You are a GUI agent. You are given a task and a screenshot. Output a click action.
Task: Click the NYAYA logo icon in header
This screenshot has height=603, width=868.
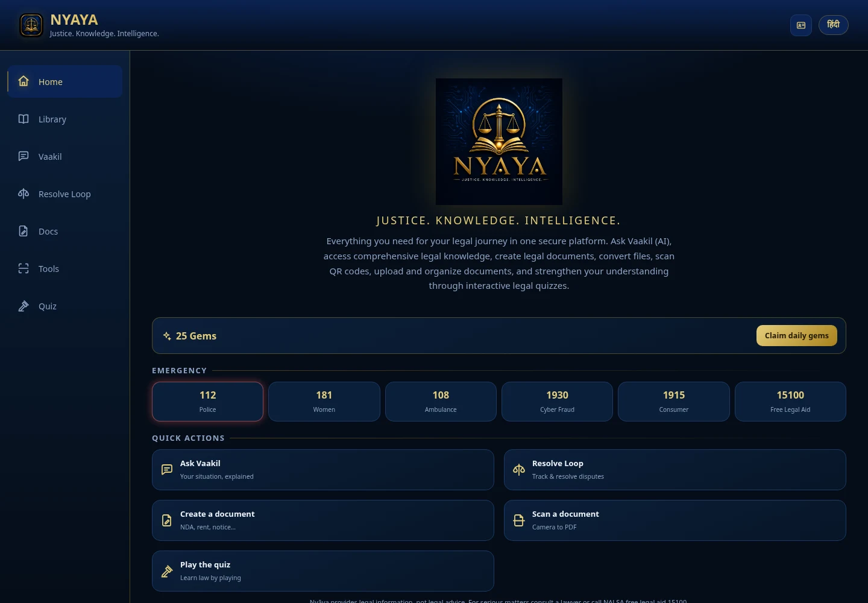31,25
